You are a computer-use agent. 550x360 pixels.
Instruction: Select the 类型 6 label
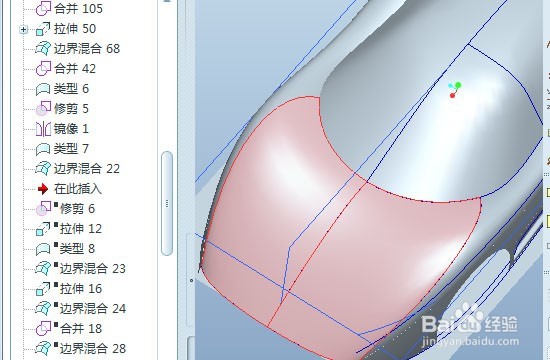click(71, 88)
